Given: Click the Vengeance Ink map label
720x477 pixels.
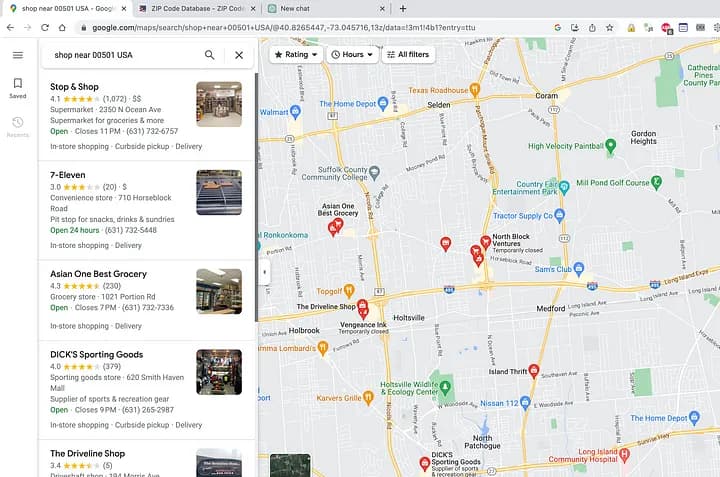Looking at the screenshot, I should (363, 325).
